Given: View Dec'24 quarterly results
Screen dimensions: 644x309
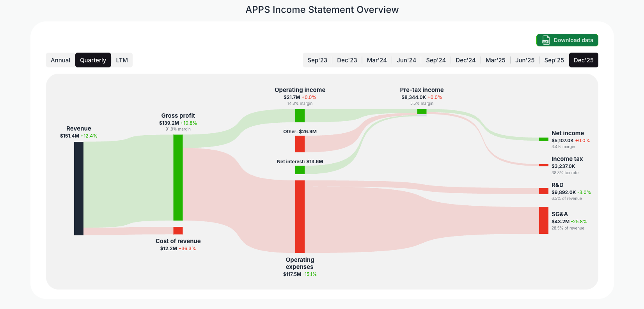Looking at the screenshot, I should [465, 60].
